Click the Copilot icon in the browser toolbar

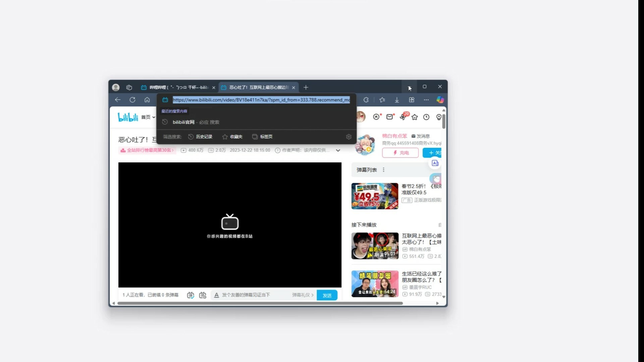[440, 100]
